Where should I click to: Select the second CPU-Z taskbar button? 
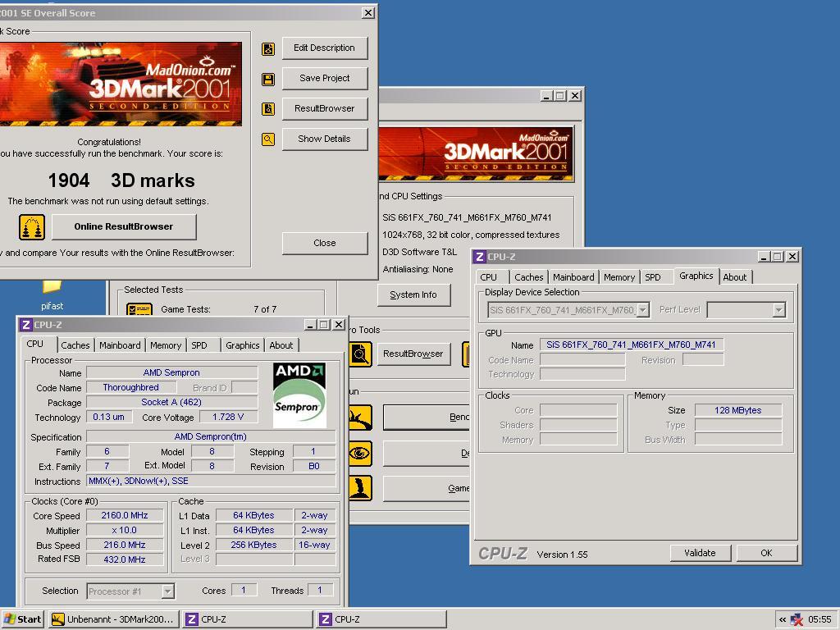381,619
